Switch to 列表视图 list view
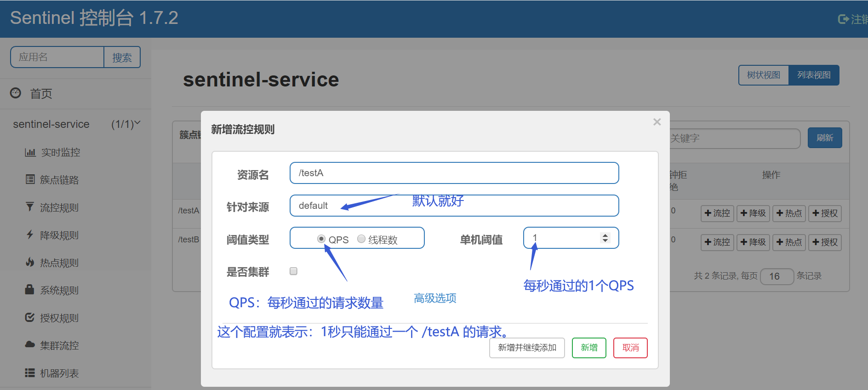This screenshot has width=868, height=390. (814, 75)
